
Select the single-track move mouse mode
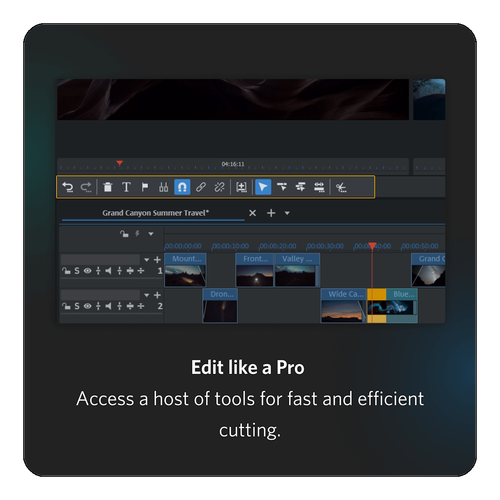(x=282, y=187)
